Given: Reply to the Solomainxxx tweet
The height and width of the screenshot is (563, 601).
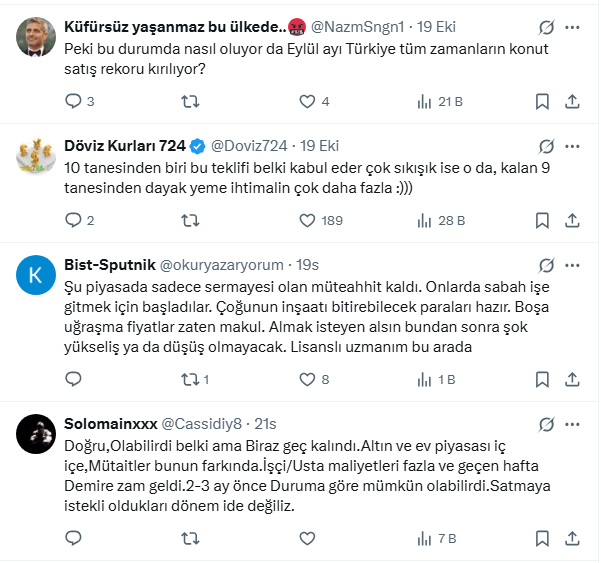Looking at the screenshot, I should [73, 538].
